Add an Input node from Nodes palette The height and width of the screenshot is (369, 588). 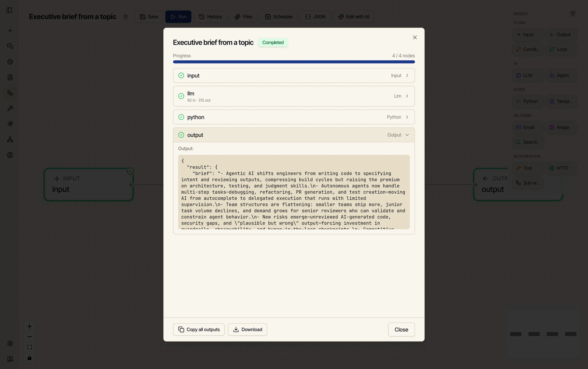(x=528, y=35)
